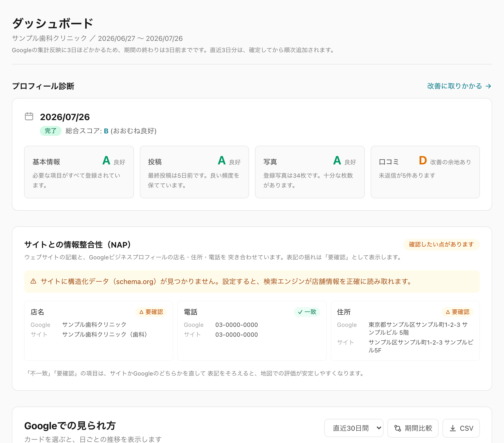This screenshot has height=443, width=504.
Task: Click the Google address 東京都サンプル区 text
Action: 418,329
